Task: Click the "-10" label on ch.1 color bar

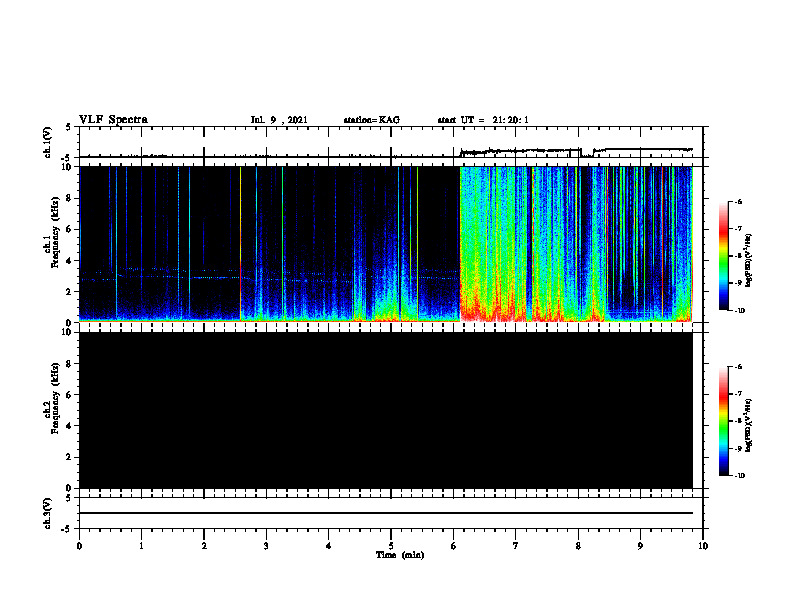Action: 739,311
